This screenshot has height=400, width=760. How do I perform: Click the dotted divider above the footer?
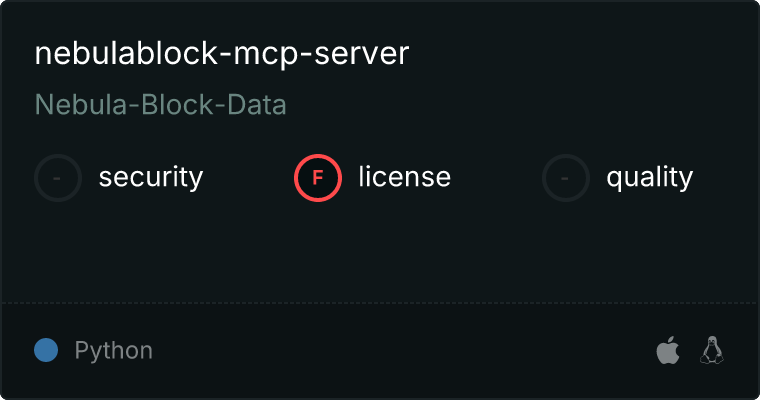380,302
